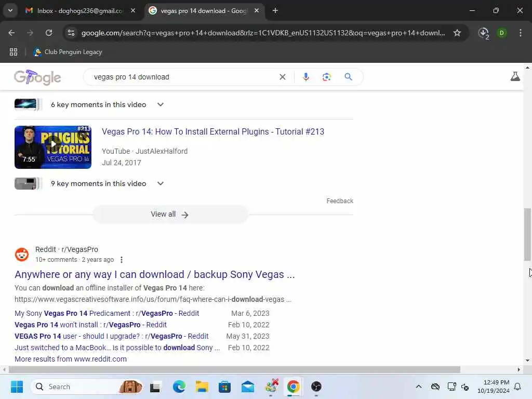532x399 pixels.
Task: Open Chrome three-dot menu
Action: click(521, 33)
